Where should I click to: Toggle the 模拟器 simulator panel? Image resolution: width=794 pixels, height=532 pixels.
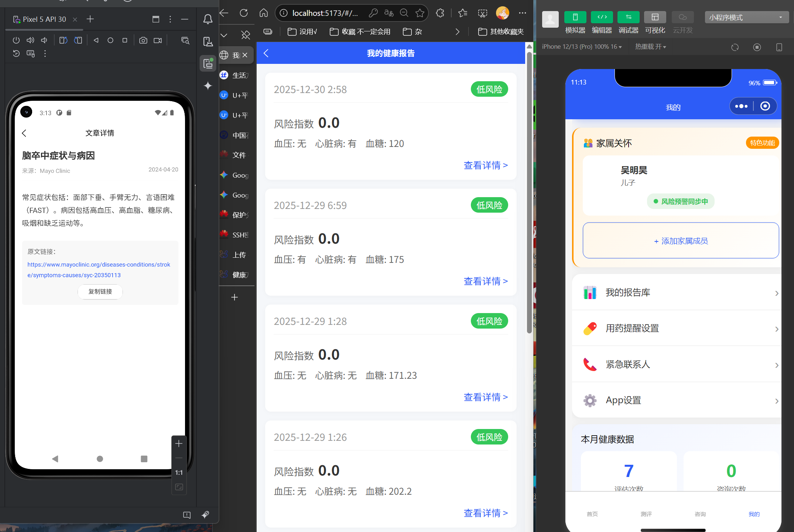[575, 17]
